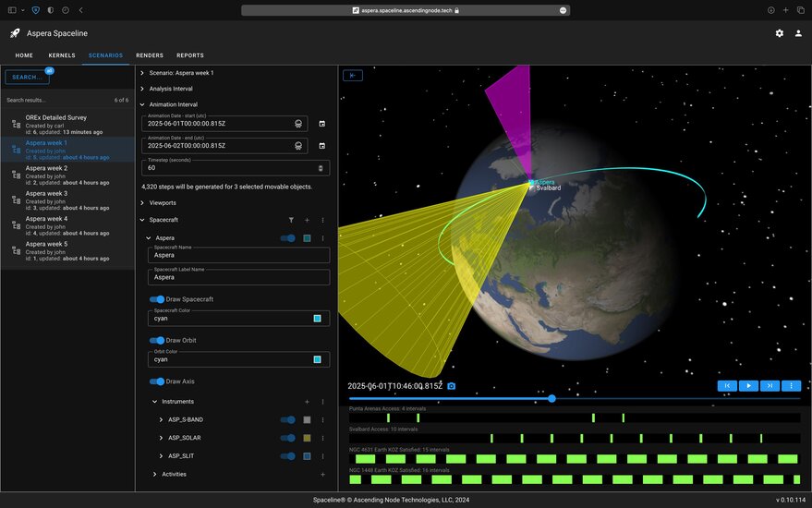This screenshot has width=812, height=508.
Task: Toggle ASP_SOLAR instrument switch
Action: 287,438
